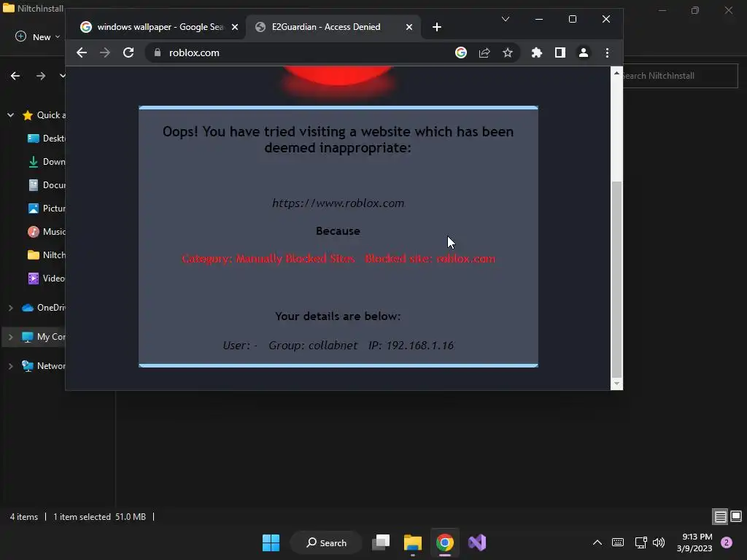The height and width of the screenshot is (560, 747).
Task: Open Documents in File Explorer sidebar
Action: pyautogui.click(x=47, y=185)
